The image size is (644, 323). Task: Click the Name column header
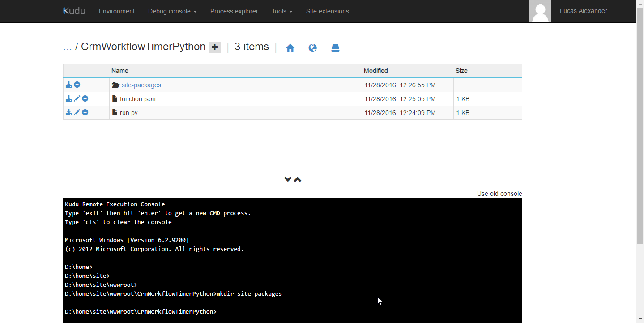(x=120, y=71)
